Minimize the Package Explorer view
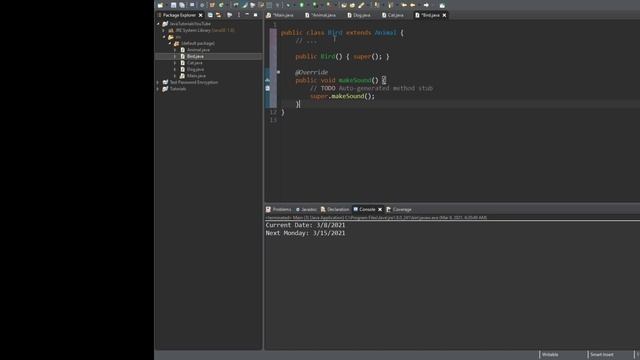This screenshot has height=360, width=640. point(247,15)
